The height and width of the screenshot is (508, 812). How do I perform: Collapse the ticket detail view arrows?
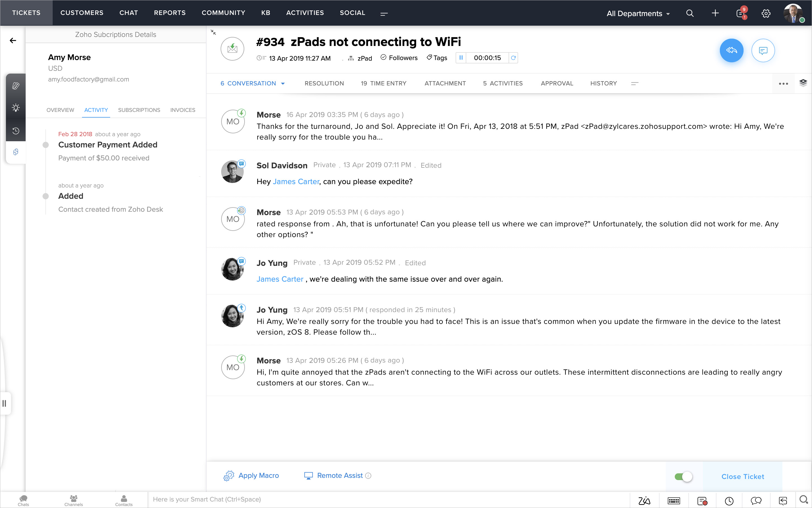tap(213, 32)
